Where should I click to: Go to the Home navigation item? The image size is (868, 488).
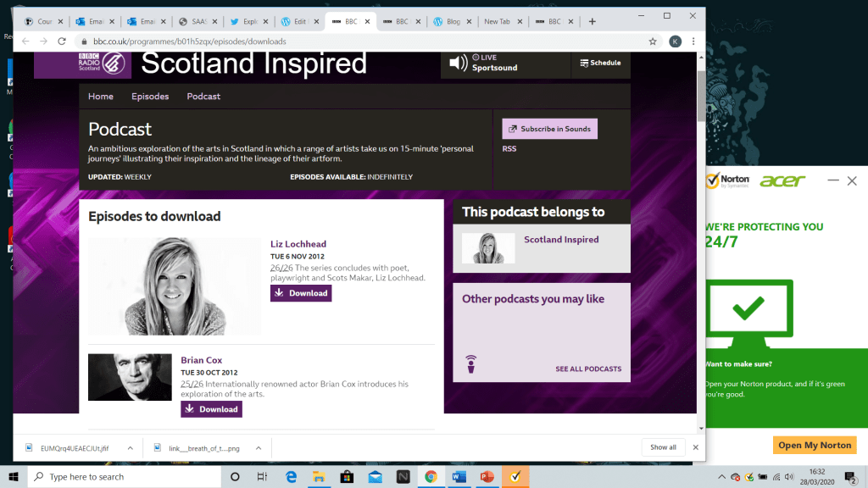coord(100,97)
